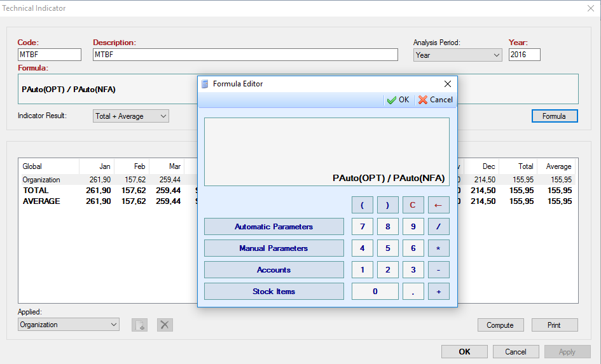This screenshot has height=364, width=601.
Task: Click the delete X icon beside Applied
Action: pos(165,325)
